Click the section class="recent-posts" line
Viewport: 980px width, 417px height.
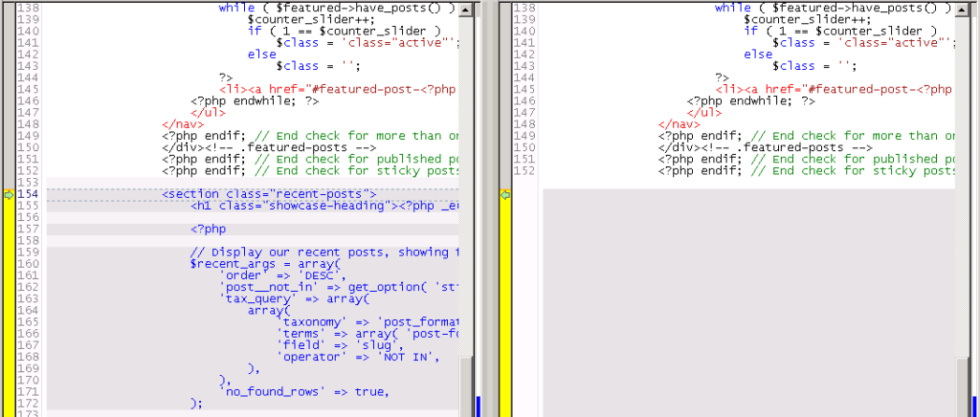(269, 194)
